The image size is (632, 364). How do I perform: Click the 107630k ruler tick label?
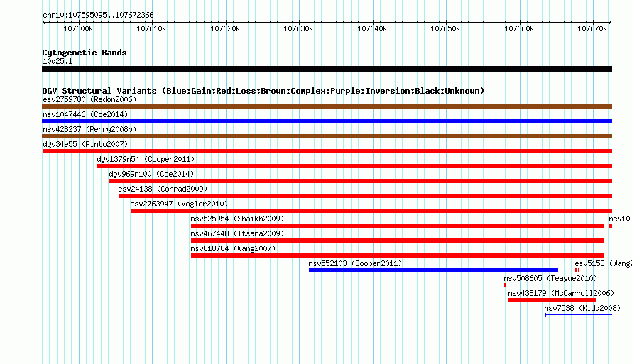[x=298, y=28]
